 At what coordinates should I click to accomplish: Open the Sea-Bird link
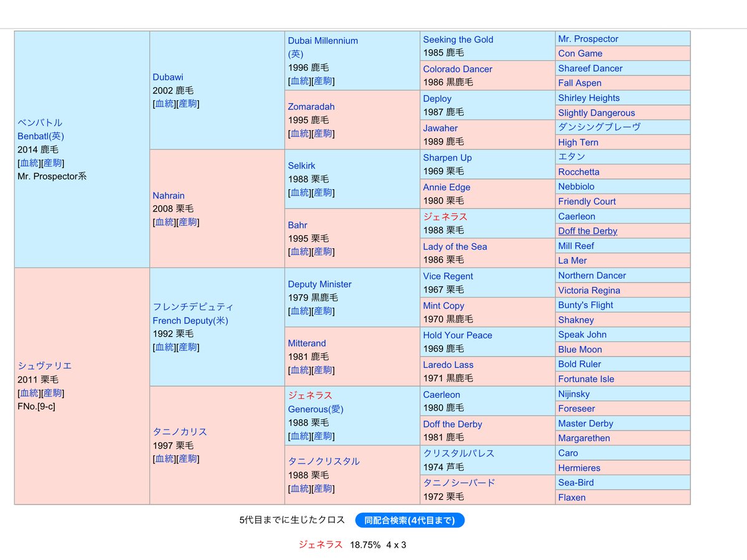(576, 483)
